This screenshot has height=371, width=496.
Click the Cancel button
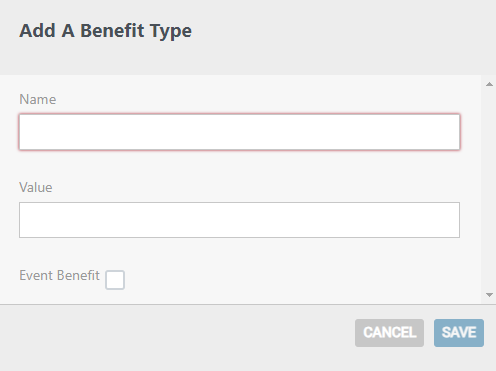coord(389,333)
